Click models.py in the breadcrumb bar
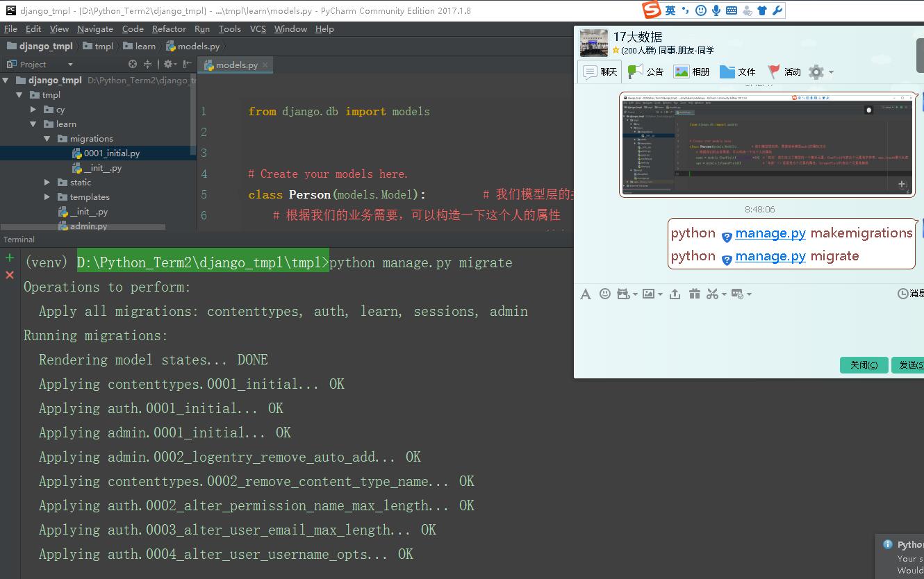924x579 pixels. (192, 46)
